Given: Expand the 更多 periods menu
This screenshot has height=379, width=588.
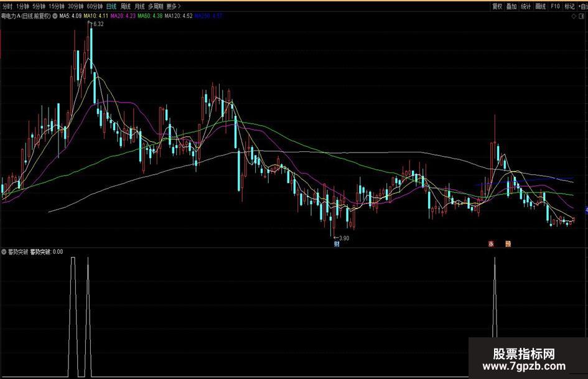Looking at the screenshot, I should point(173,6).
